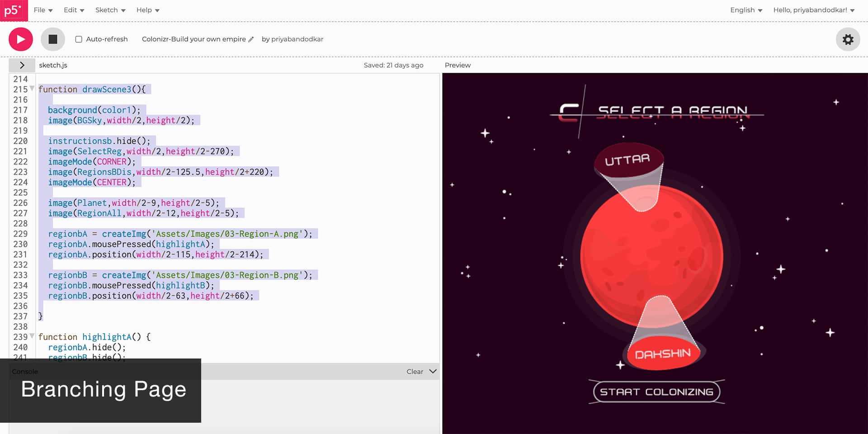Collapse the console with chevron icon
Viewport: 868px width, 434px height.
coord(433,371)
